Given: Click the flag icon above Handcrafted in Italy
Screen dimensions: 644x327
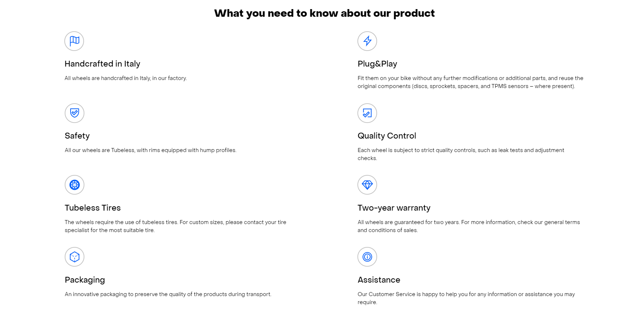Looking at the screenshot, I should click(74, 41).
